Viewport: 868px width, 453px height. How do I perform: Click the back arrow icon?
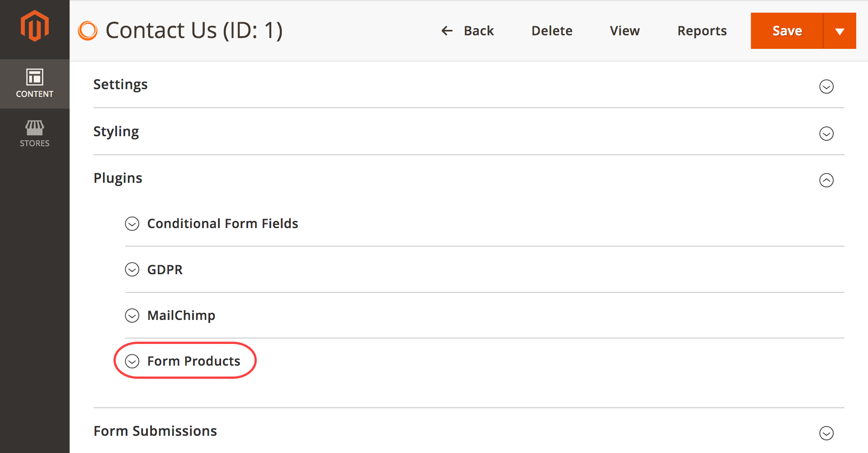pos(447,30)
